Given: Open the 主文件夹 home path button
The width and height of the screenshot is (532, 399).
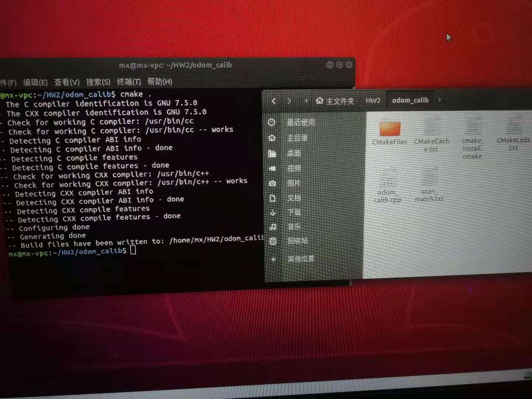Looking at the screenshot, I should [x=335, y=101].
